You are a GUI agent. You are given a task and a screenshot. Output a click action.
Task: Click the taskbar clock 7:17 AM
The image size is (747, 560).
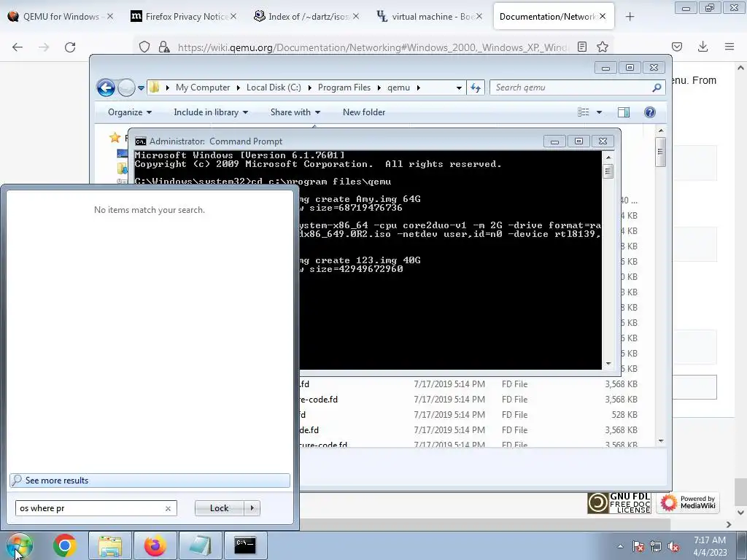710,546
